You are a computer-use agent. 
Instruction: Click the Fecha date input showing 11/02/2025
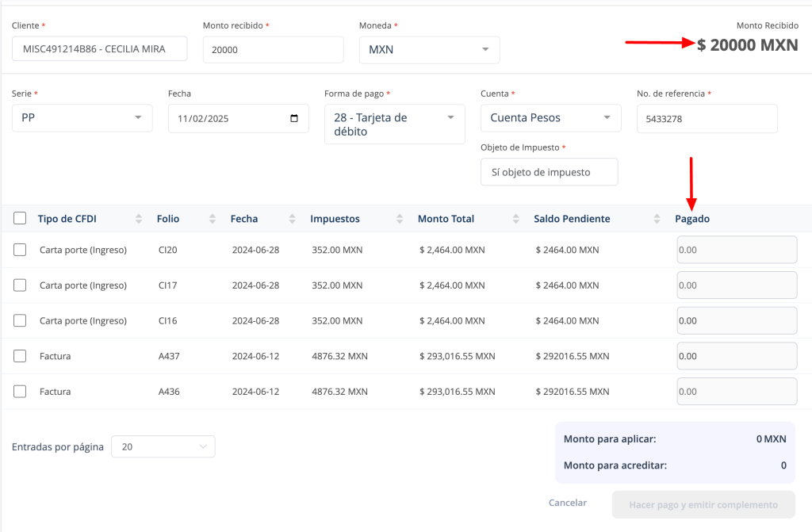(x=239, y=119)
